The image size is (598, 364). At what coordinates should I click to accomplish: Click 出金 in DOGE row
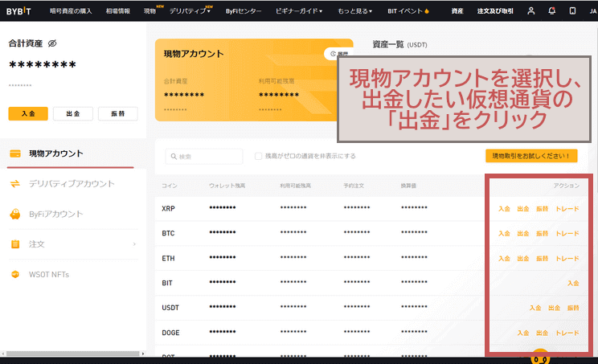(543, 333)
